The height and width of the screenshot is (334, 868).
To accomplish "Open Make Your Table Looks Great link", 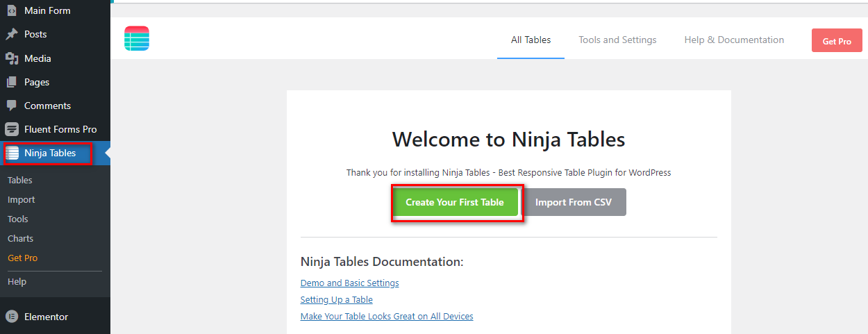I will (x=387, y=316).
